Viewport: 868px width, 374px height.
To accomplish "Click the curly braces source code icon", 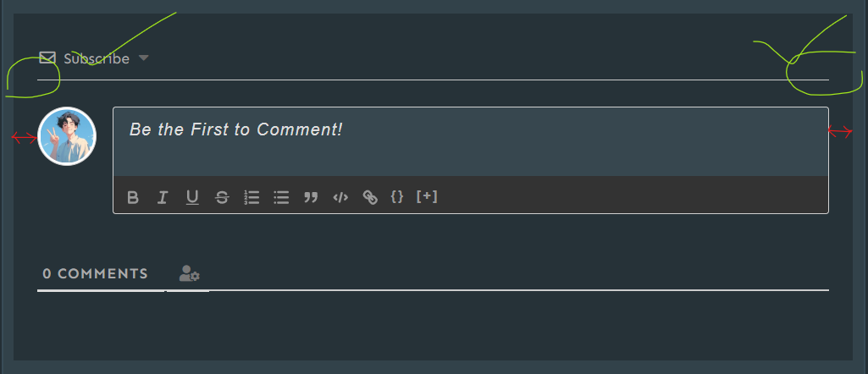I will (x=397, y=196).
